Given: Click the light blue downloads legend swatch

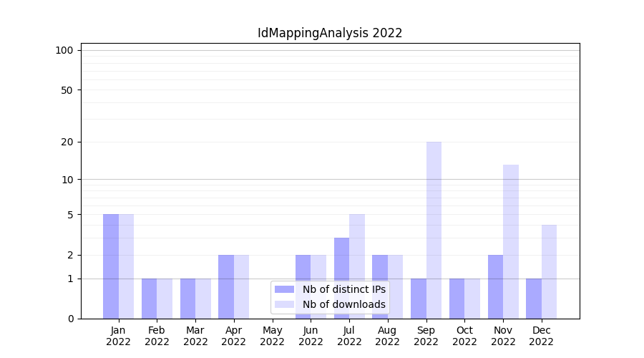Looking at the screenshot, I should [284, 304].
